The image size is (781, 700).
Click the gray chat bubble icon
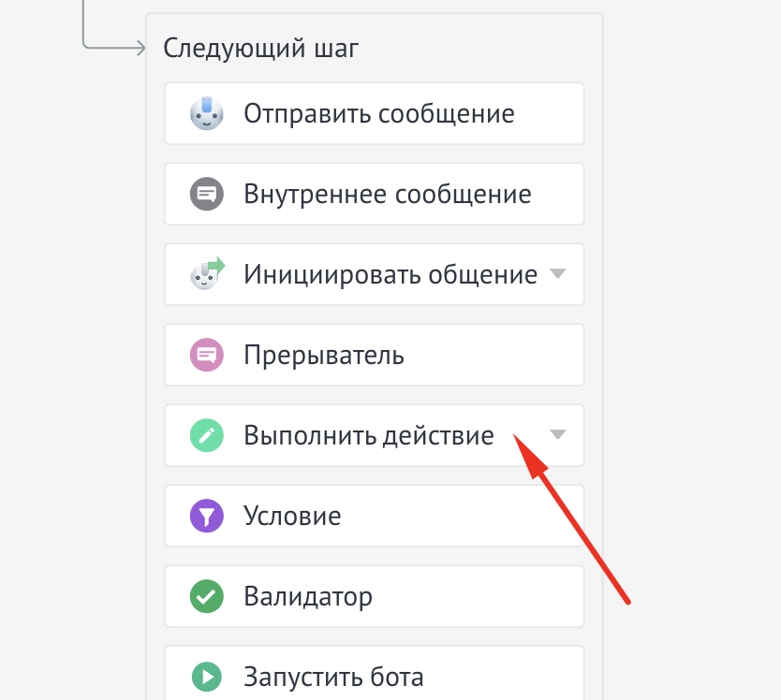(x=207, y=195)
